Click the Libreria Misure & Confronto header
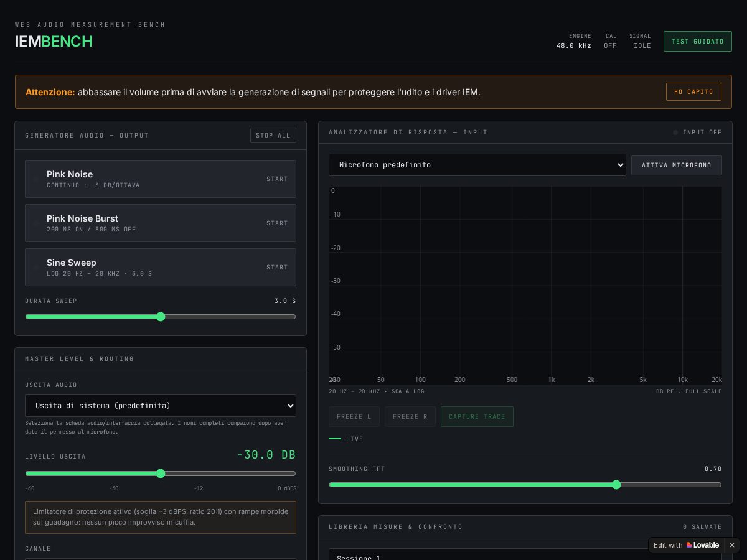This screenshot has width=747, height=560. click(x=396, y=527)
